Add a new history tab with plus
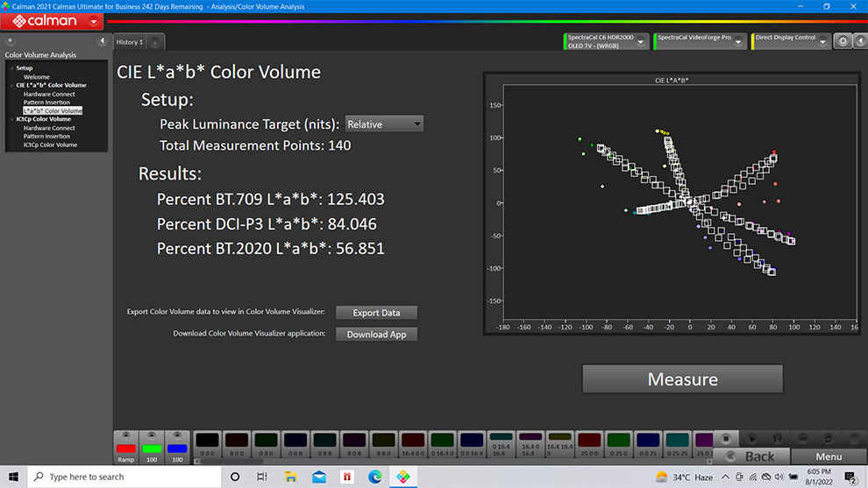The width and height of the screenshot is (868, 488). coord(155,43)
